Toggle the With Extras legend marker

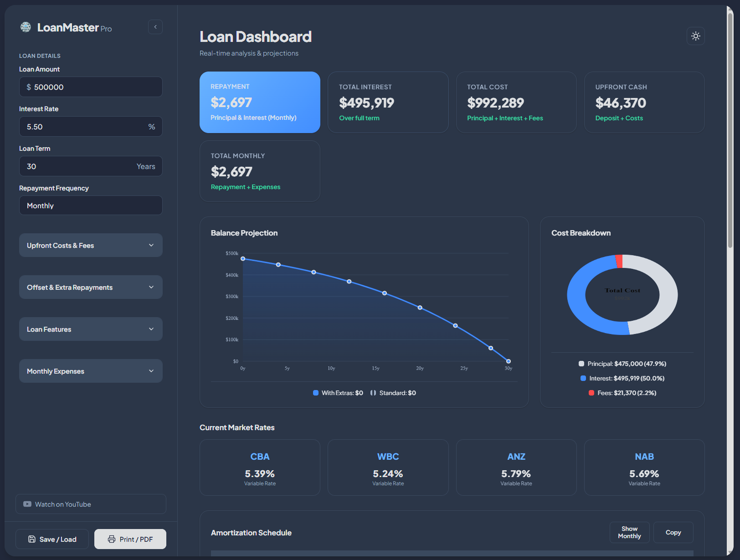coord(316,393)
